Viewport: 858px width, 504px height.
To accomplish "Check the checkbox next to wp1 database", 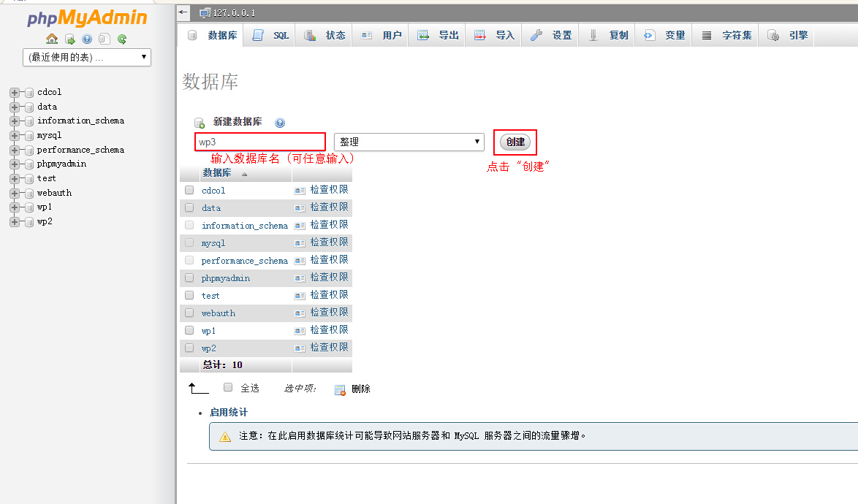I will (189, 329).
